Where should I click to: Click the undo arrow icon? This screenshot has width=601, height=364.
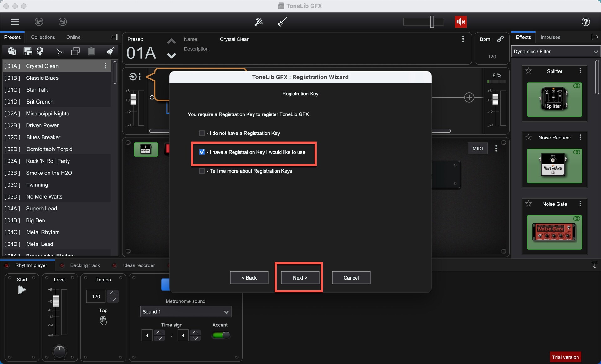tap(39, 22)
